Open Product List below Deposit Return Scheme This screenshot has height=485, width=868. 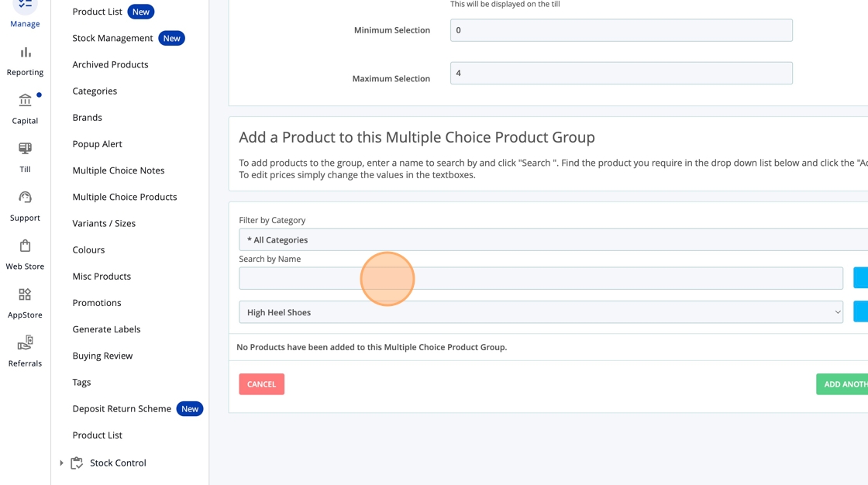98,435
